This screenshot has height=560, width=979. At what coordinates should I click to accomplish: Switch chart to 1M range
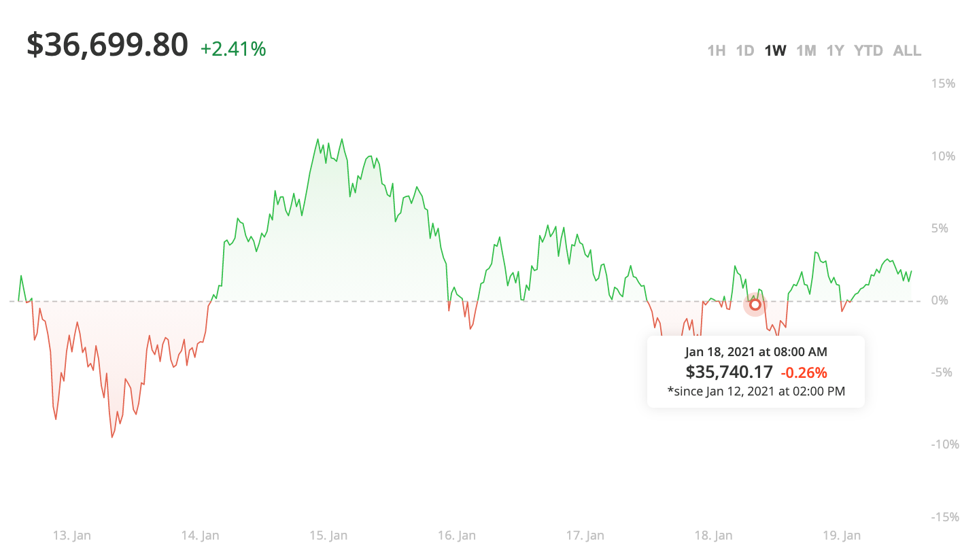(x=806, y=50)
